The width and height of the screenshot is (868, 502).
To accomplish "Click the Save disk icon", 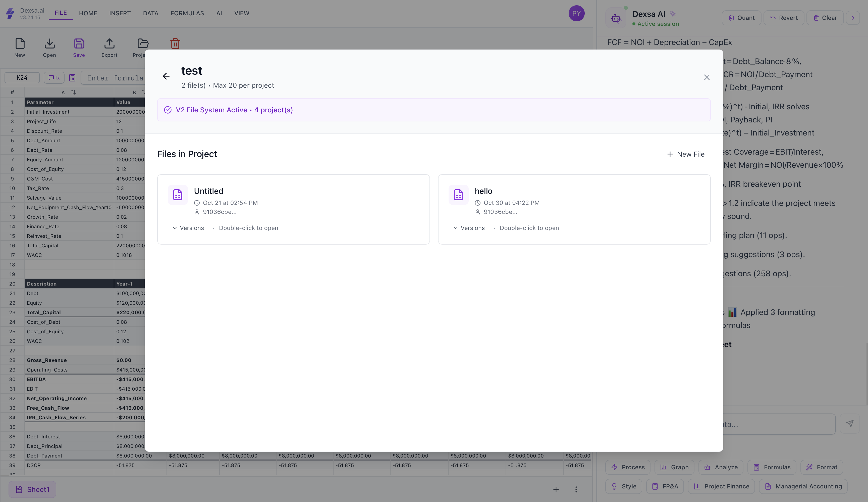I will (x=79, y=44).
